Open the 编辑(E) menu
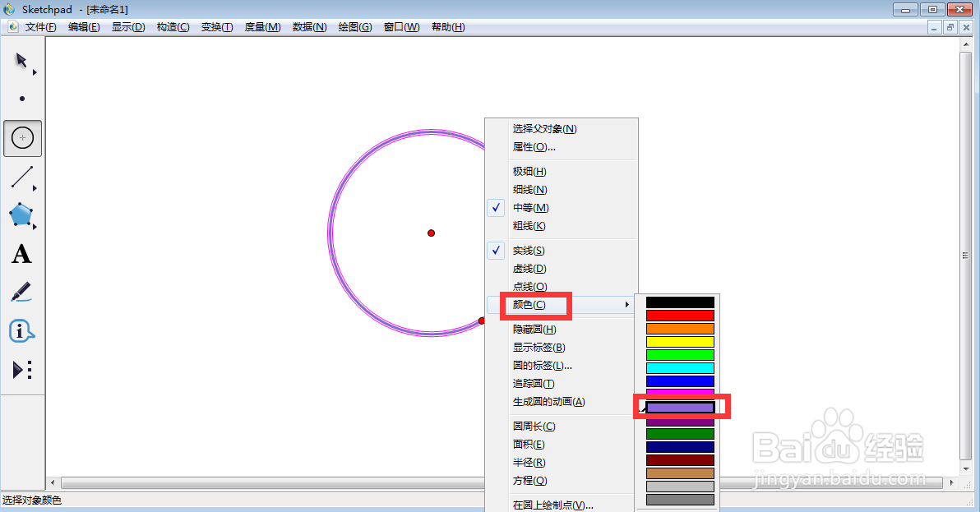Image resolution: width=980 pixels, height=512 pixels. coord(84,27)
